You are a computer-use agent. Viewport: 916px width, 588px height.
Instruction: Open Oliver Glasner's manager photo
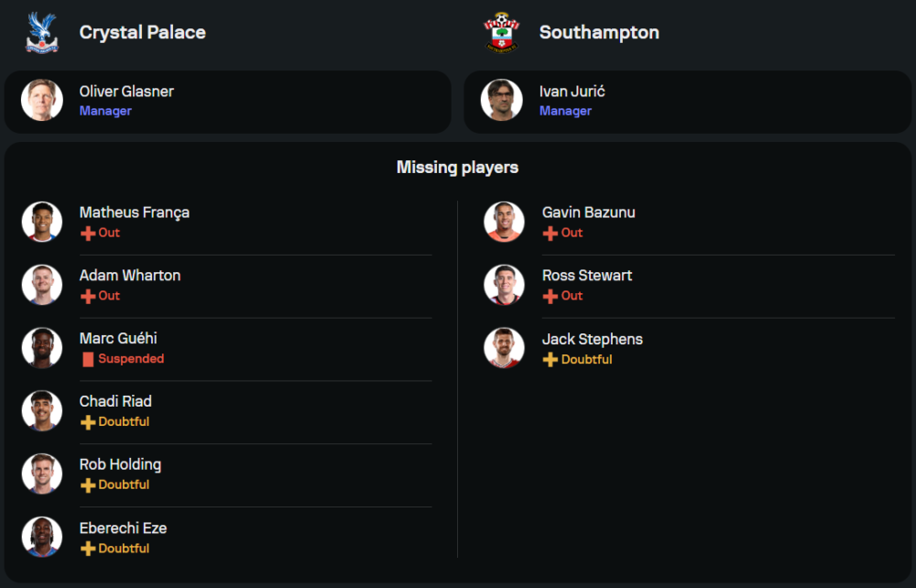[x=42, y=100]
